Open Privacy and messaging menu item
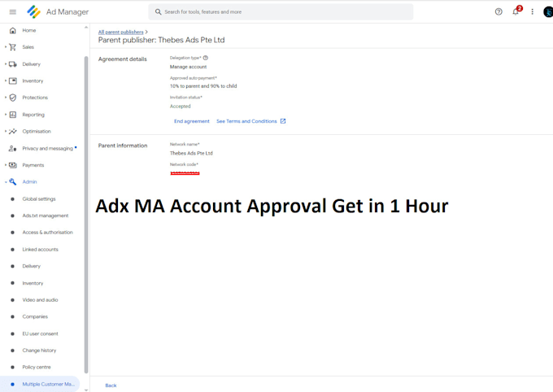The image size is (553, 392). pyautogui.click(x=48, y=149)
